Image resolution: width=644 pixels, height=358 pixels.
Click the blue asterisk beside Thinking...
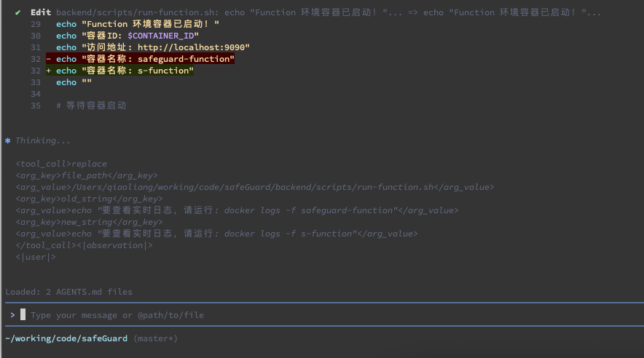tap(8, 140)
